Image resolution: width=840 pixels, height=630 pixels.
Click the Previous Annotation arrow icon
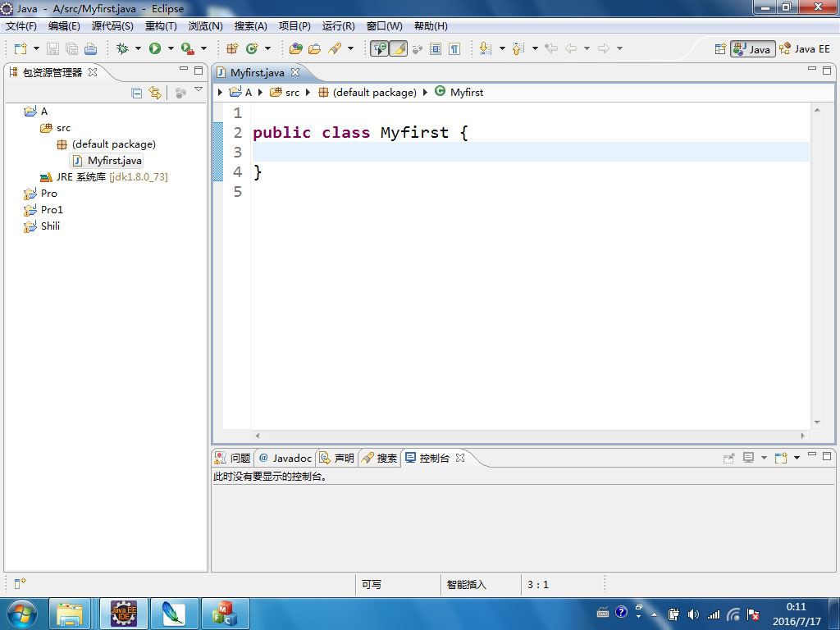point(518,48)
